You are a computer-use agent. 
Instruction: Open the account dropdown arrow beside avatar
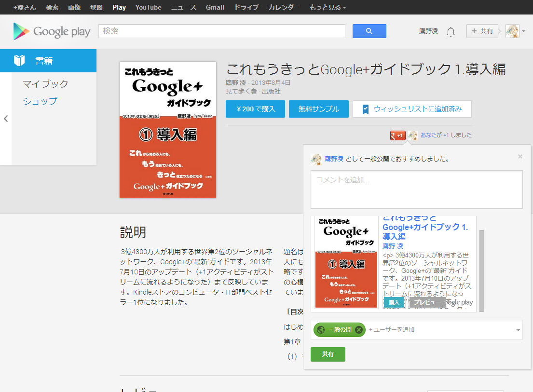[524, 31]
